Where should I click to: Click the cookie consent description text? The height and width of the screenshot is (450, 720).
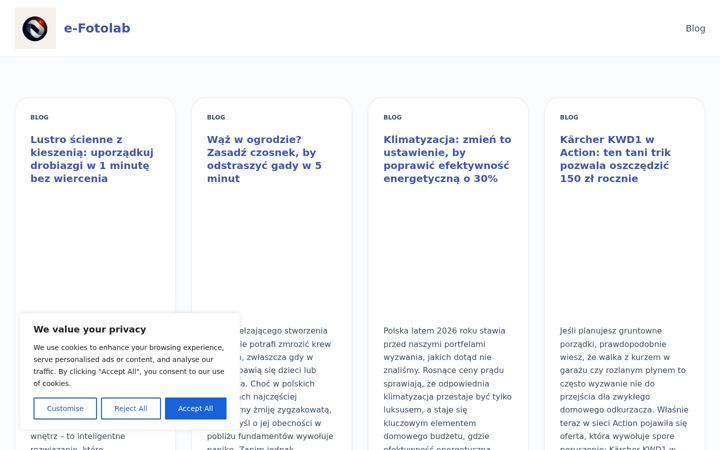[129, 366]
